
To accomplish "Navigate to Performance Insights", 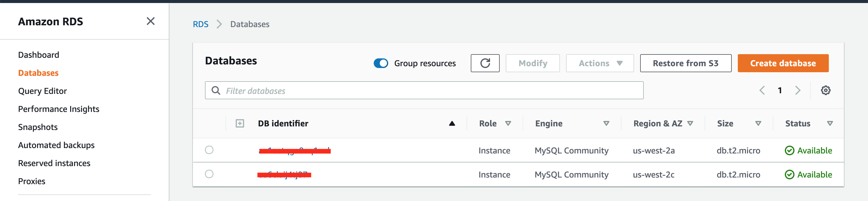I will pos(59,109).
